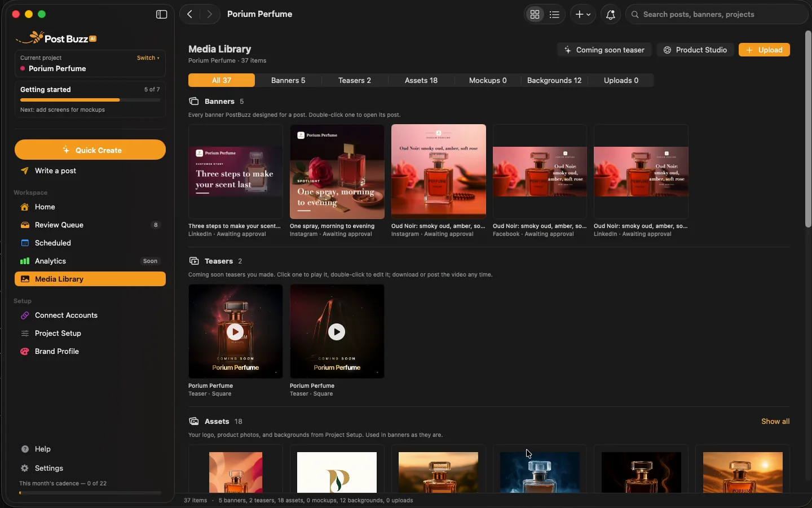Click the Banners section icon

click(194, 102)
